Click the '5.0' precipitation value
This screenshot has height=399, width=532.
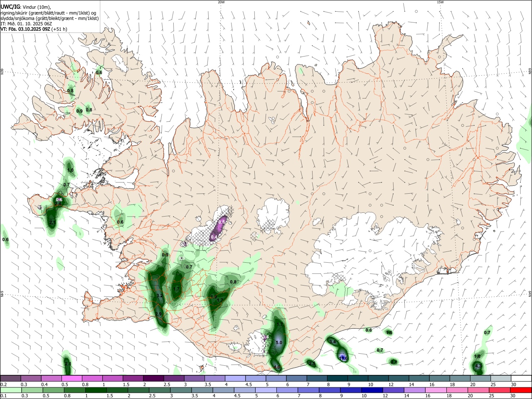pyautogui.click(x=279, y=343)
